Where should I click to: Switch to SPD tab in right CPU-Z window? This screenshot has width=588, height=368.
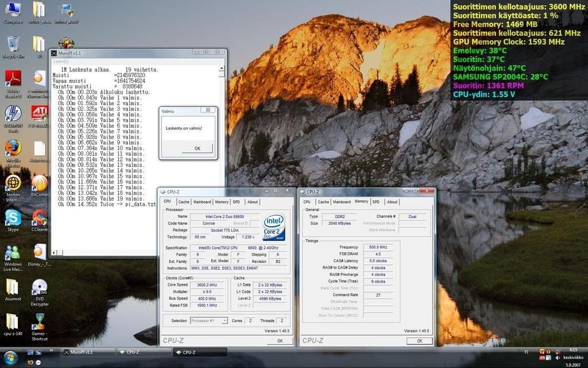pyautogui.click(x=376, y=202)
